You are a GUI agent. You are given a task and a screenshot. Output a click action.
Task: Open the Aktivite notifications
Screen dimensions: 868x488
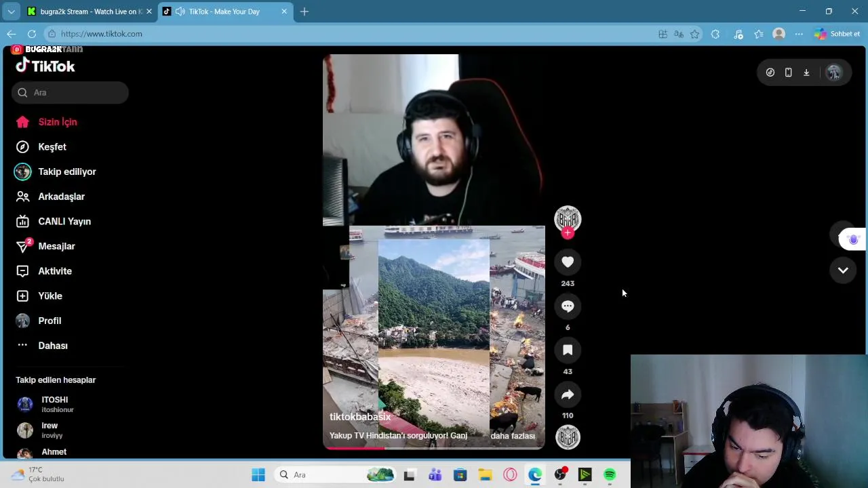(43, 271)
